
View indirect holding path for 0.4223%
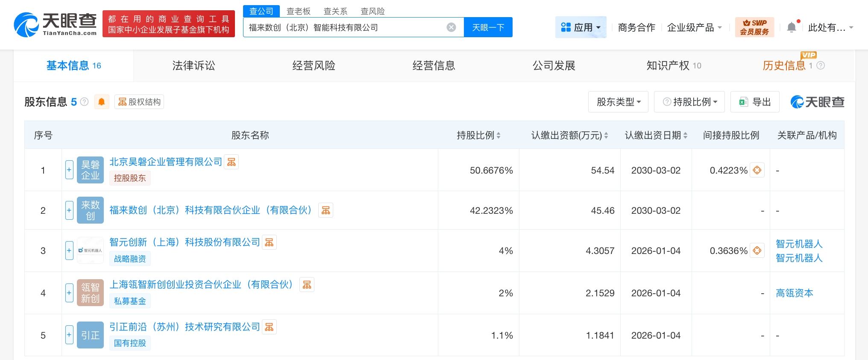click(757, 170)
